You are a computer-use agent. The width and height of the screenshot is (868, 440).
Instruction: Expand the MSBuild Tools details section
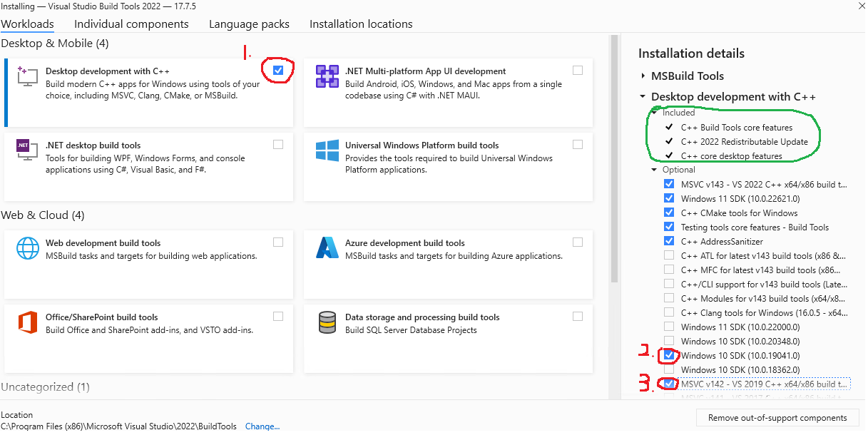[x=643, y=76]
